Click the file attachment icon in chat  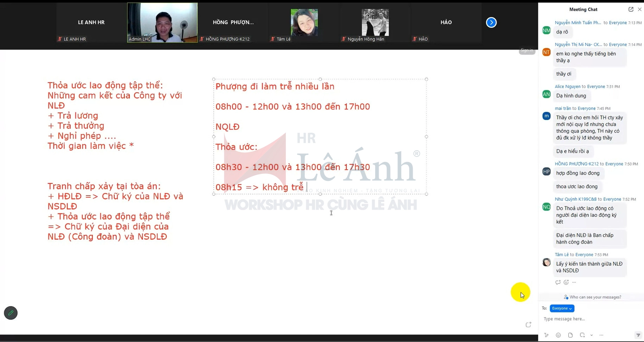click(570, 335)
